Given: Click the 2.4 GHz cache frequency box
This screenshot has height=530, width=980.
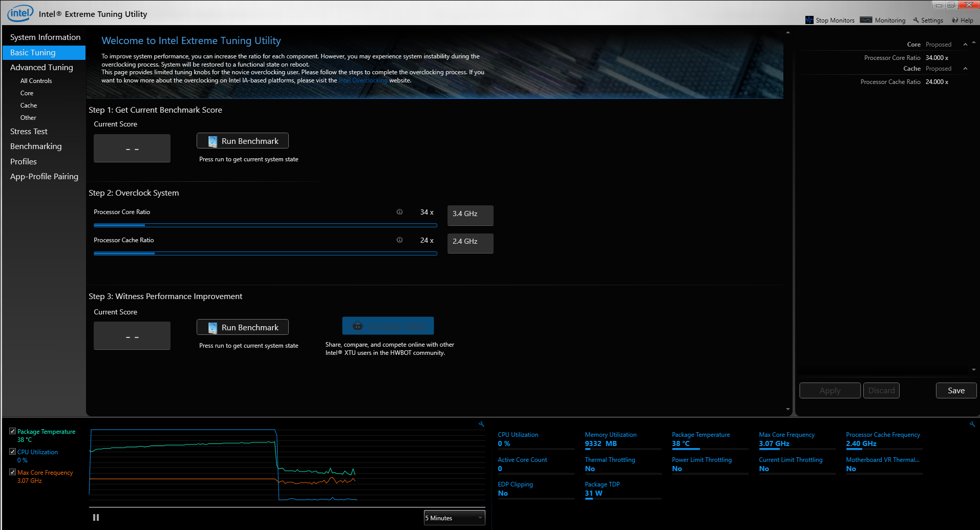Looking at the screenshot, I should 470,243.
